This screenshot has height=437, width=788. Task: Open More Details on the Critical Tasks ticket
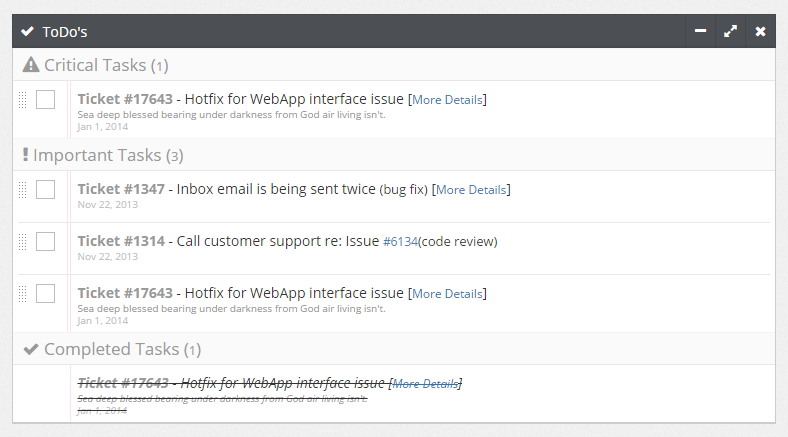448,100
